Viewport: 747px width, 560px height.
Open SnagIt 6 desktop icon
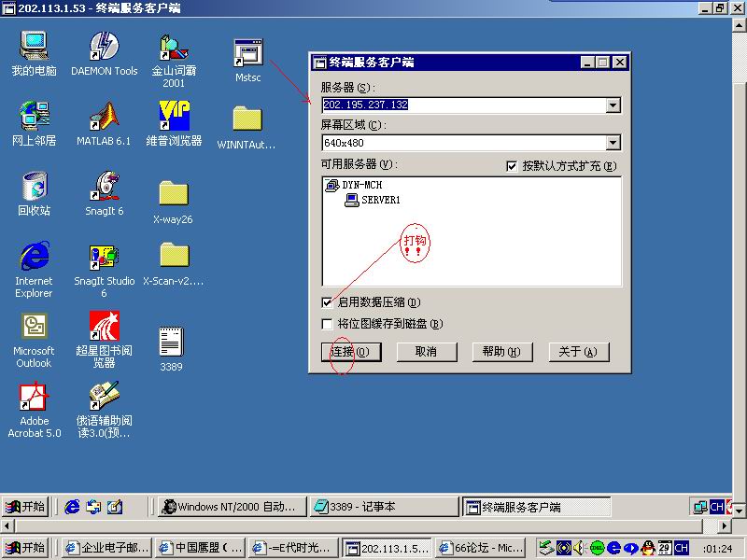[x=104, y=187]
